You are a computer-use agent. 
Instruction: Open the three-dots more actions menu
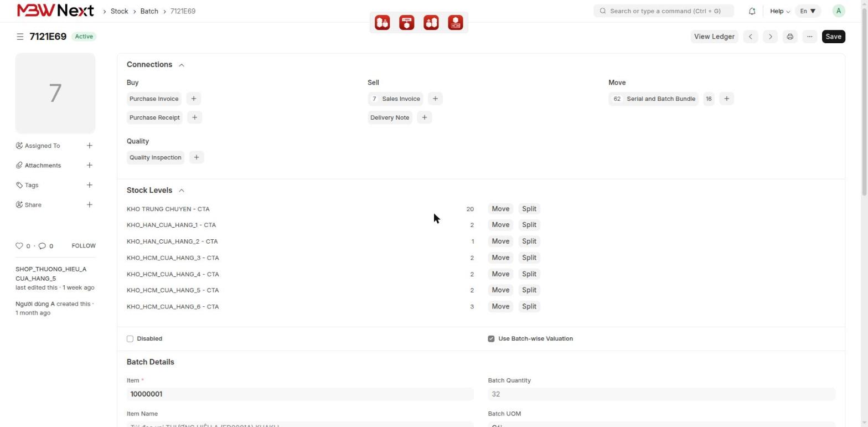(809, 37)
